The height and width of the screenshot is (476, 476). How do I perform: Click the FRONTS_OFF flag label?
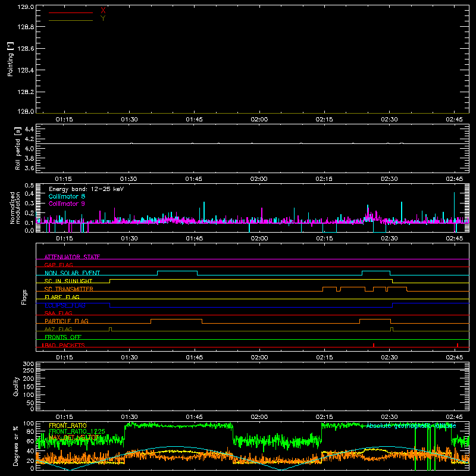click(63, 337)
